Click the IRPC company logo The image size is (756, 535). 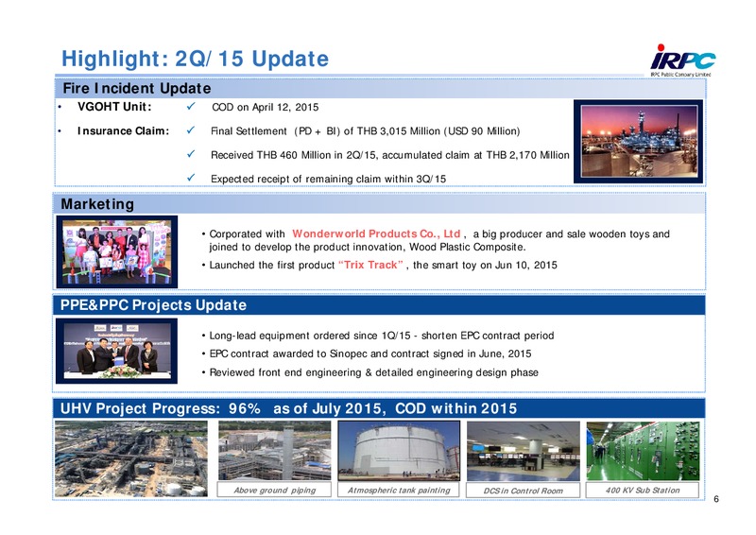click(x=681, y=60)
